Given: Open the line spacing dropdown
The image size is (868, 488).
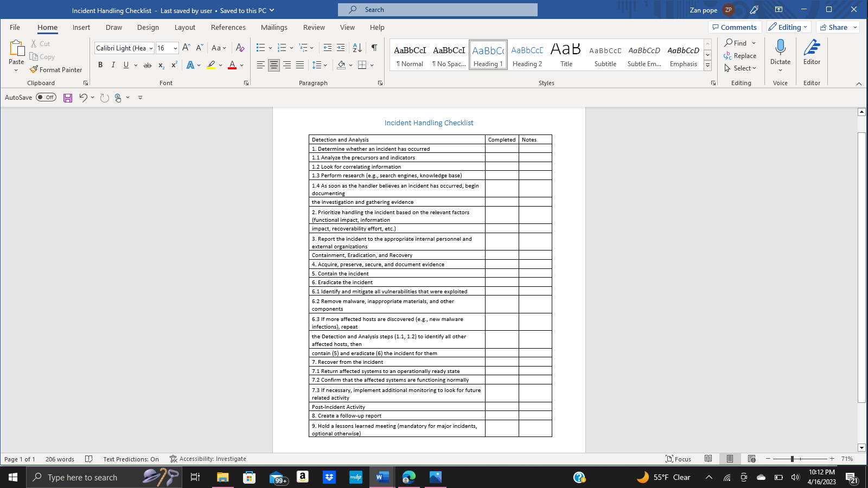Looking at the screenshot, I should pos(320,65).
